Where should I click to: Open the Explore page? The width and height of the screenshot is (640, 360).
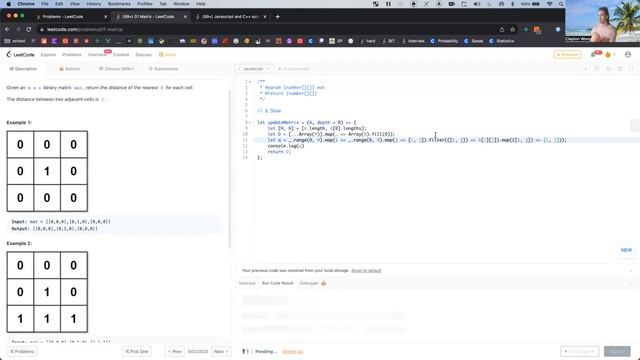pos(48,55)
